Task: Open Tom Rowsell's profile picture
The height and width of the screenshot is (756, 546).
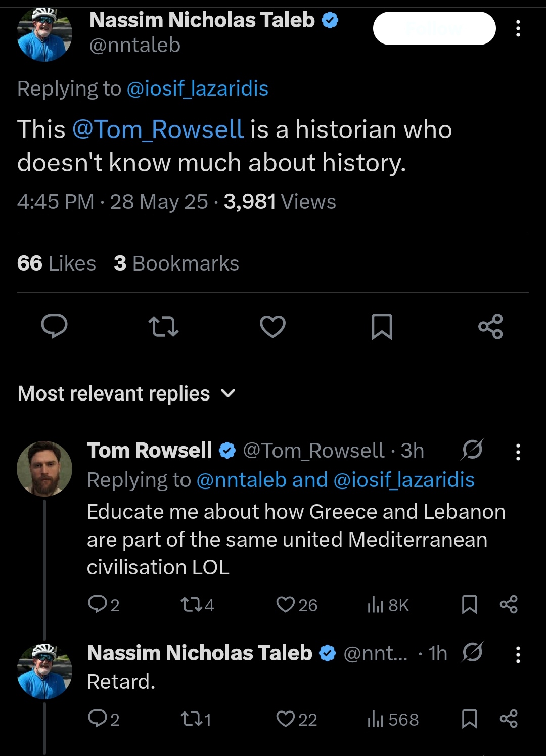Action: pos(44,469)
